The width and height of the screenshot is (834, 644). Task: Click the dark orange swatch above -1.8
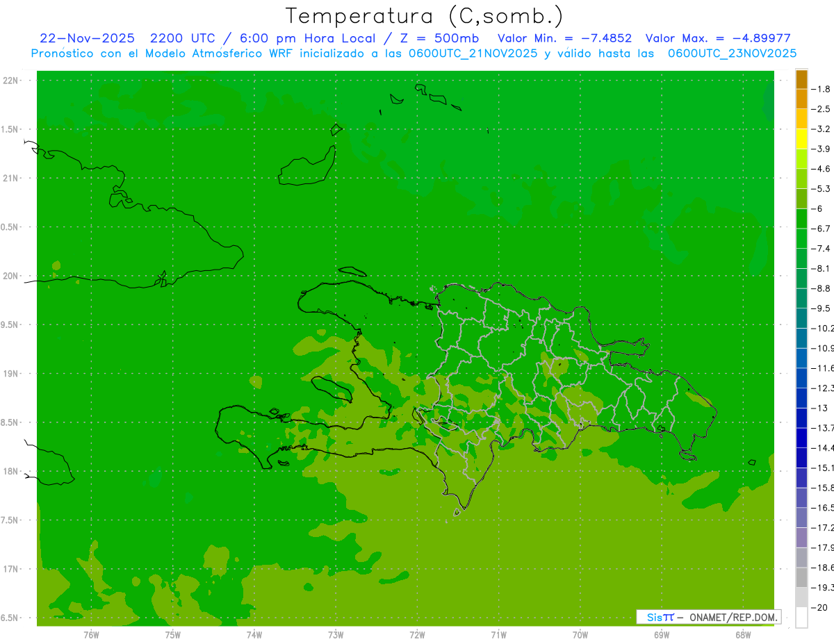click(x=801, y=79)
